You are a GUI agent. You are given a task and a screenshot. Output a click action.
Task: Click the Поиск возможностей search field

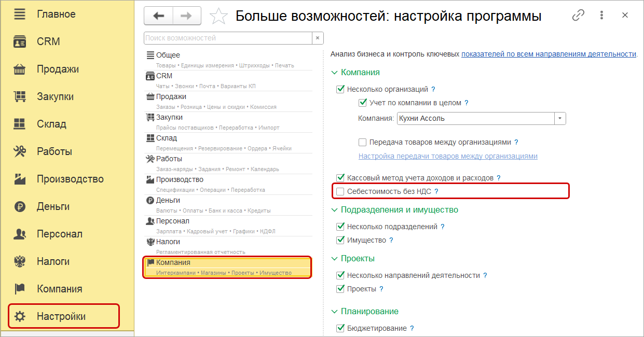(x=228, y=38)
